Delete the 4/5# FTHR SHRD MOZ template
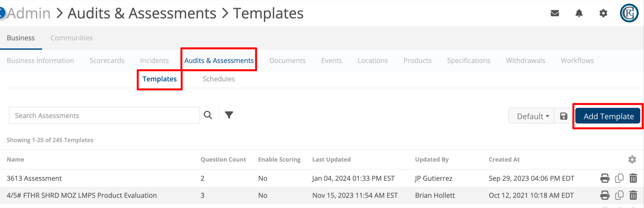Screen dimensions: 644x208 point(633,195)
